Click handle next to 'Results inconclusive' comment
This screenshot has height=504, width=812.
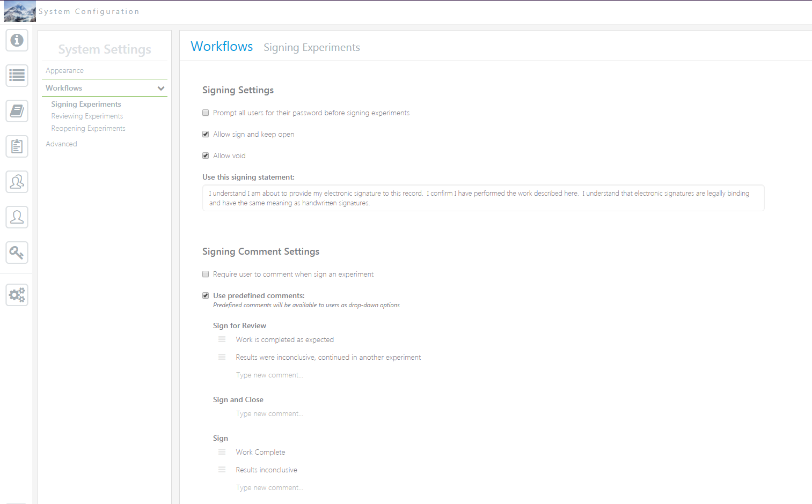tap(222, 470)
